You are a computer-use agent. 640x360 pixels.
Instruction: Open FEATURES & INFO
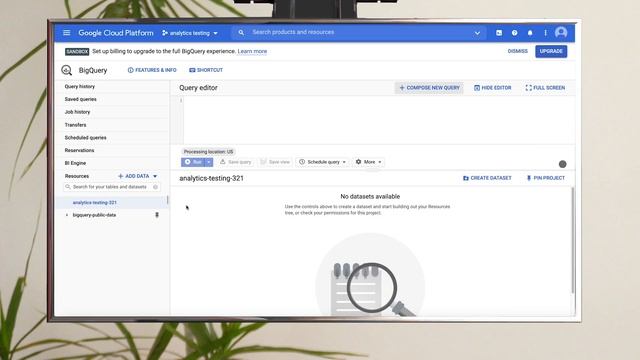coord(152,70)
